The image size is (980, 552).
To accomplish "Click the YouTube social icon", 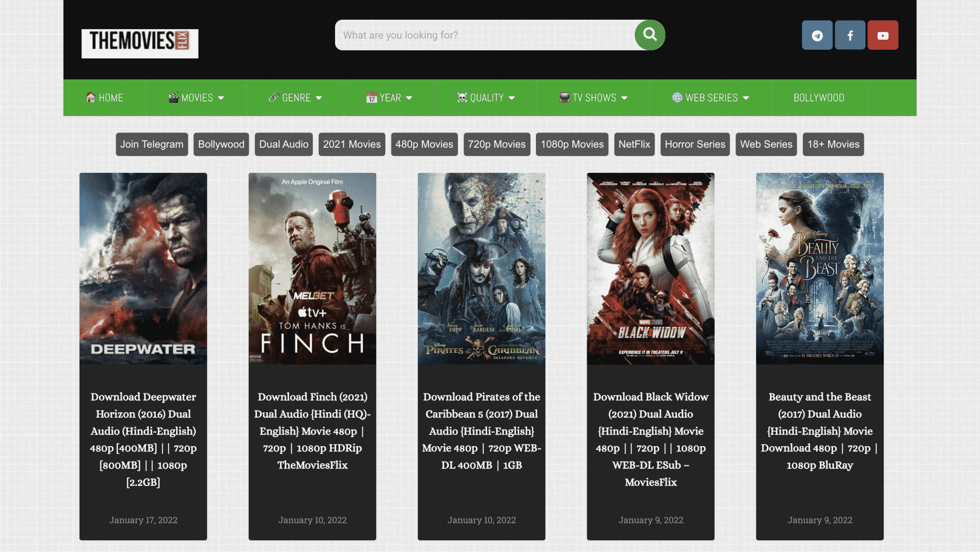I will click(882, 35).
